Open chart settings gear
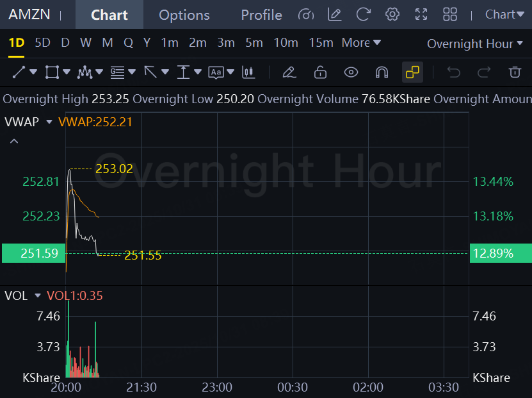This screenshot has height=398, width=532. point(392,15)
